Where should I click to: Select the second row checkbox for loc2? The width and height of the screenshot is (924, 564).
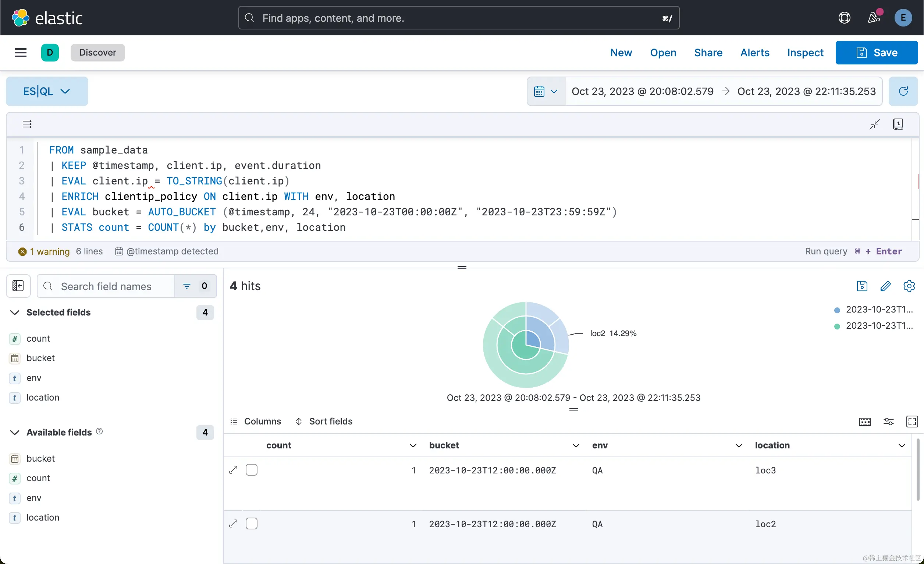[251, 524]
